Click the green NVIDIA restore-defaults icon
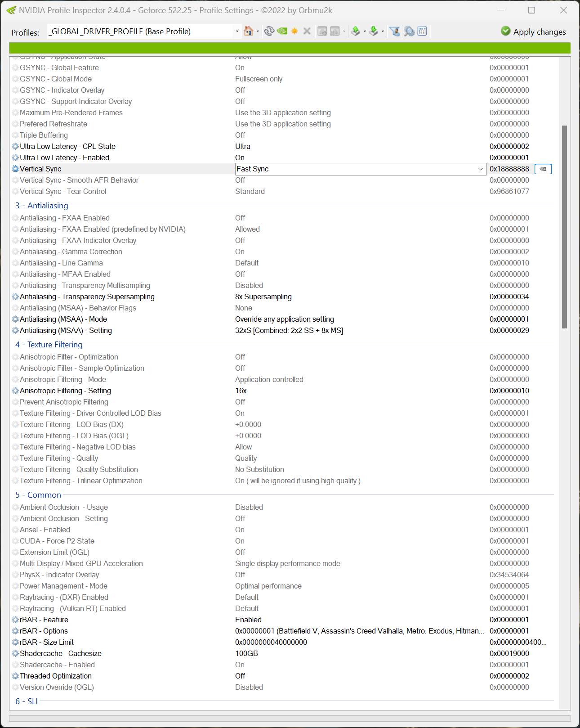Viewport: 580px width, 728px height. (282, 31)
